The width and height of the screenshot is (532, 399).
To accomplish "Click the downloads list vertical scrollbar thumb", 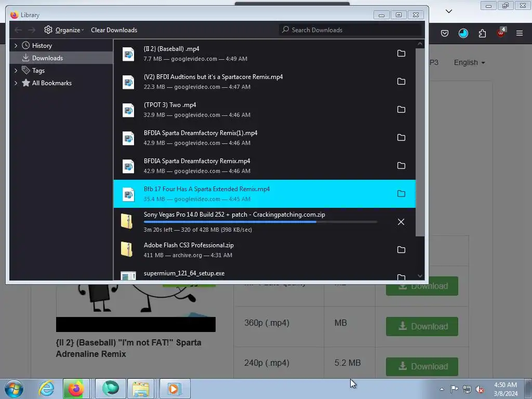I will pos(420,142).
